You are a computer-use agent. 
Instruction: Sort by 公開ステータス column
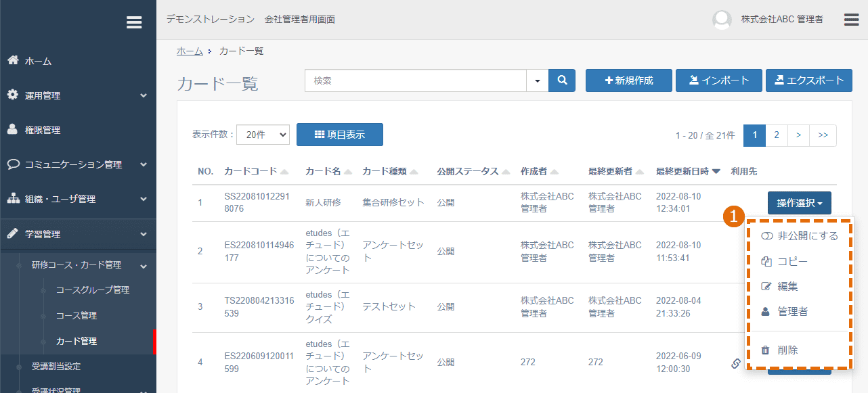coord(473,172)
